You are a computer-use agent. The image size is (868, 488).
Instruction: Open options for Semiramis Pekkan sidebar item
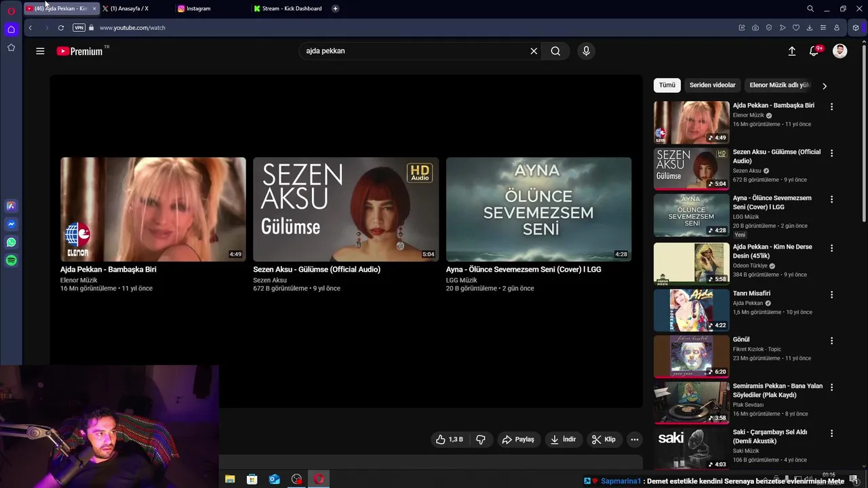point(831,387)
